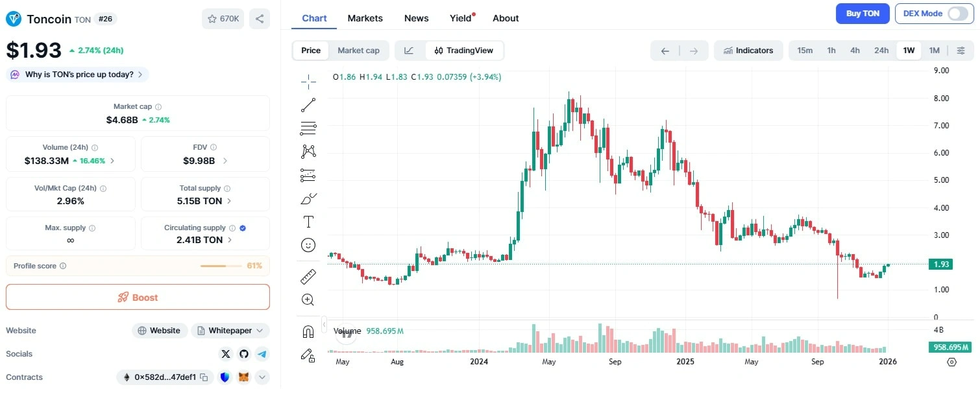Set chart interval to 1W
The width and height of the screenshot is (980, 400).
click(x=909, y=51)
